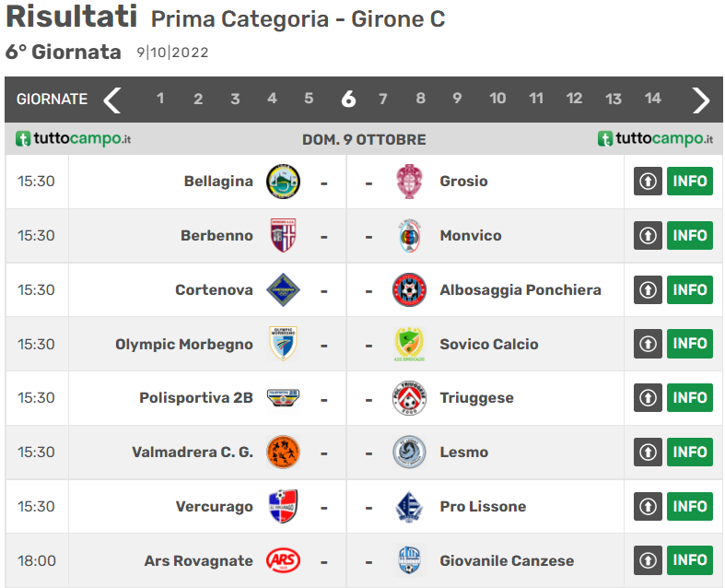Click the Ars Rovagnate ARS logo
The height and width of the screenshot is (588, 725).
(282, 560)
